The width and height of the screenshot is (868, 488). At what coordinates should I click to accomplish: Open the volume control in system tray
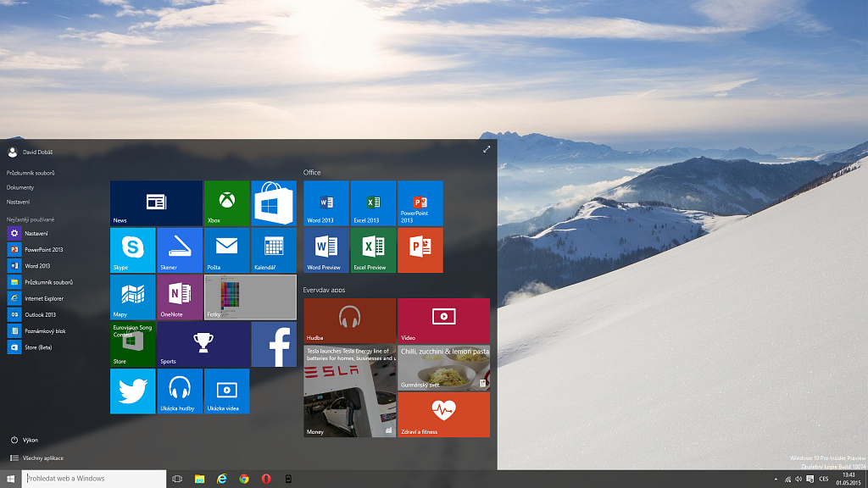(x=798, y=480)
